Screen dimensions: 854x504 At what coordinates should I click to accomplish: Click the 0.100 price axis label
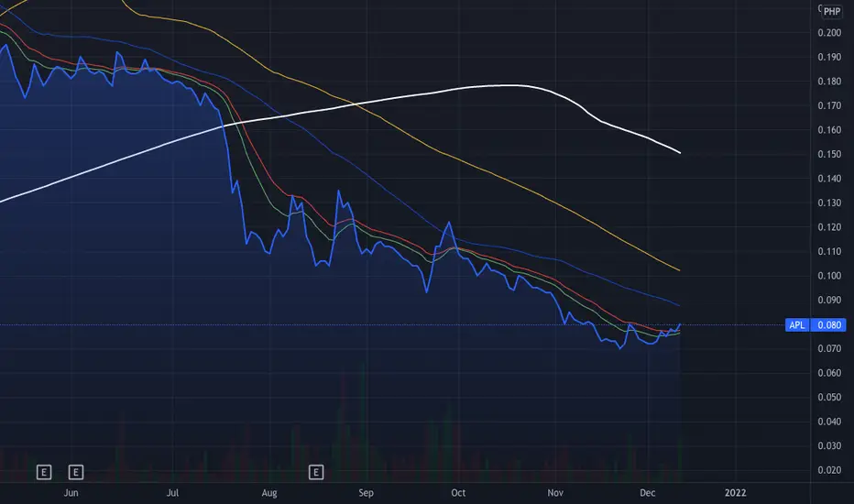point(829,276)
